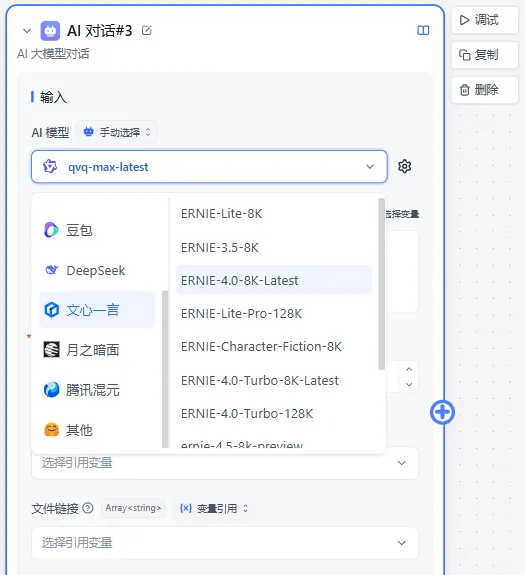Screen dimensions: 525x575
Task: Choose ERNIE-Lite-Pro-128K model
Action: pyautogui.click(x=274, y=314)
